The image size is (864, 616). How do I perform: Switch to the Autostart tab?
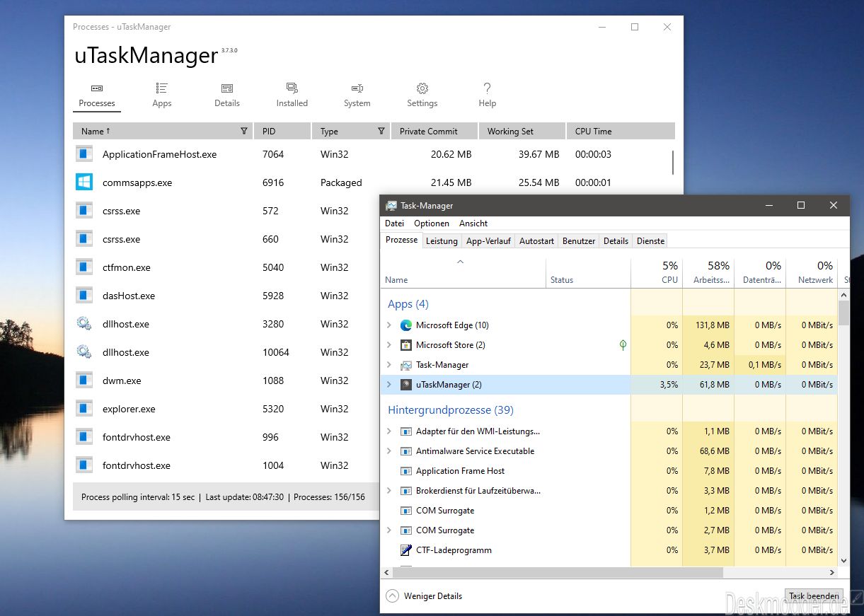pyautogui.click(x=537, y=241)
